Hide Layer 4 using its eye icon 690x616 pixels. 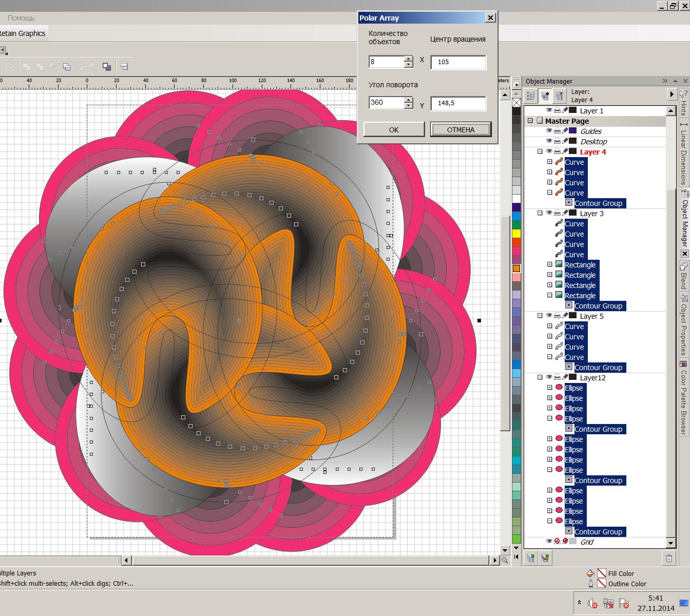549,151
